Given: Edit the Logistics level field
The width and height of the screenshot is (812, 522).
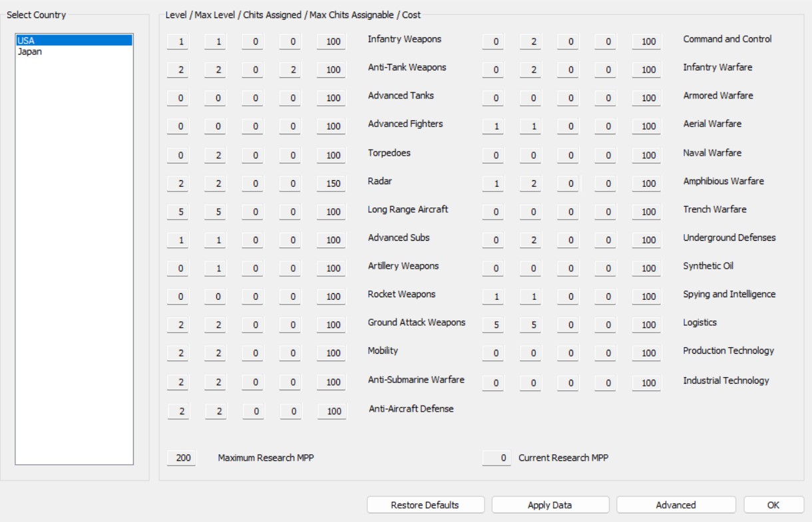Looking at the screenshot, I should tap(496, 325).
